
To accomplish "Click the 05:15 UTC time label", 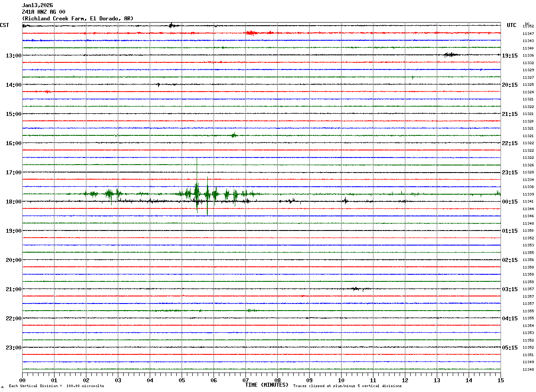I will coord(510,348).
